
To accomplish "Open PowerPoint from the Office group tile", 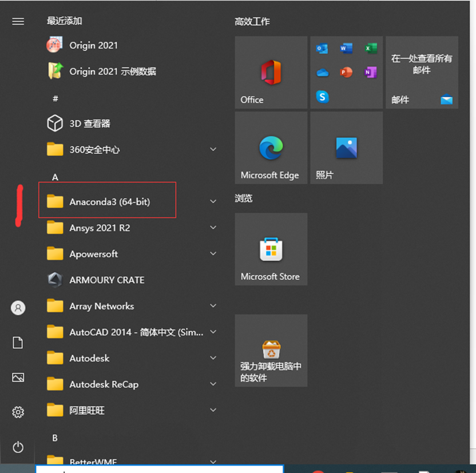I will pos(346,72).
